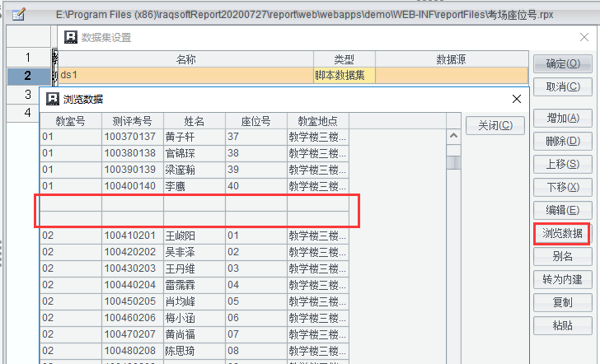Click the 教室号 column header
The height and width of the screenshot is (364, 600).
click(x=71, y=121)
